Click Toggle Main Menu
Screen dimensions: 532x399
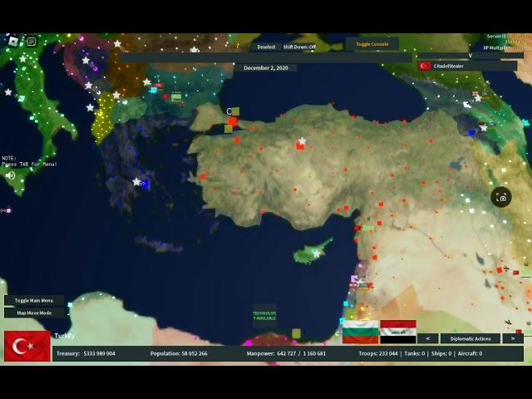coord(34,301)
